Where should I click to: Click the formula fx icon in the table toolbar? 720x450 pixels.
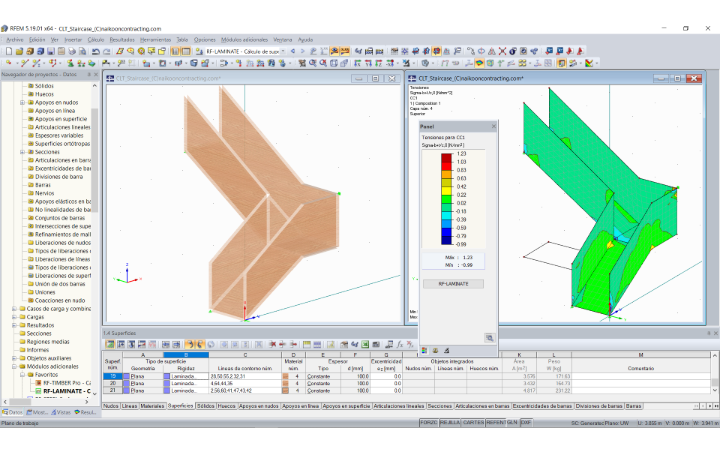click(x=400, y=344)
